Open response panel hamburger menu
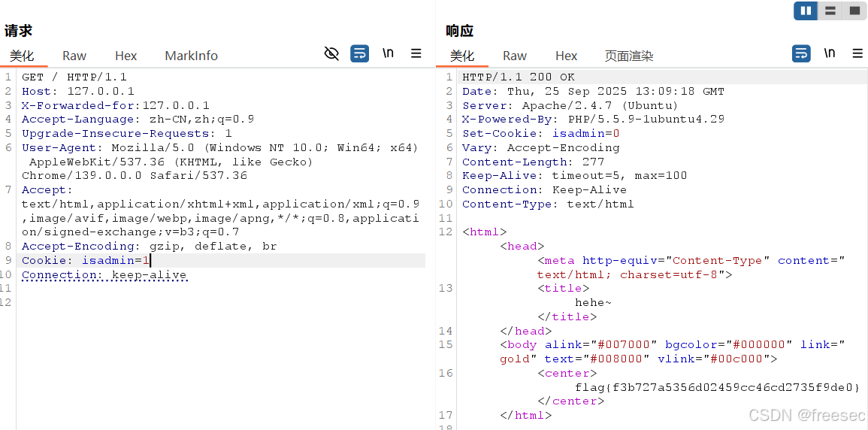Screen dimensions: 868x430 (857, 53)
